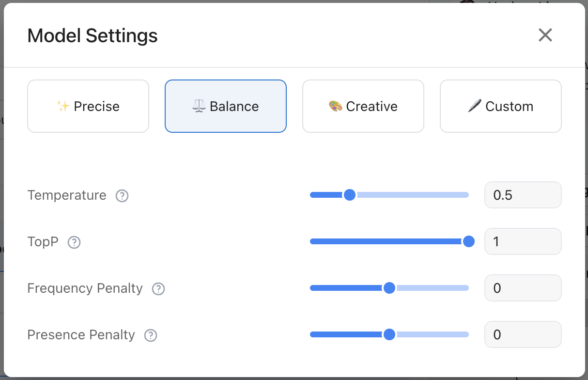Click the scales icon on Balance
This screenshot has width=588, height=380.
tap(199, 106)
